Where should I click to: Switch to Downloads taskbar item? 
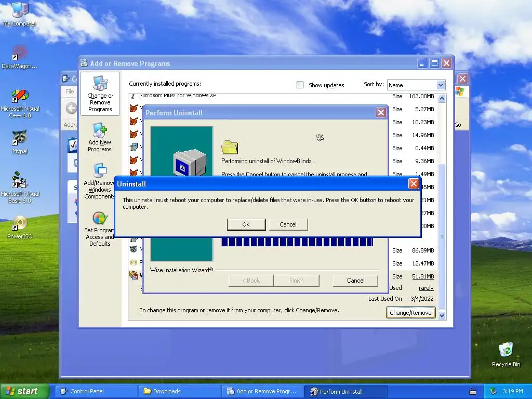tap(180, 391)
